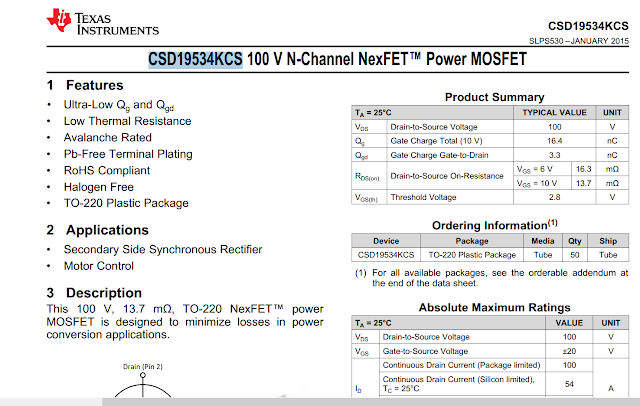Click the 'VGS = 10 V' condition cell
The width and height of the screenshot is (640, 406).
coord(536,184)
